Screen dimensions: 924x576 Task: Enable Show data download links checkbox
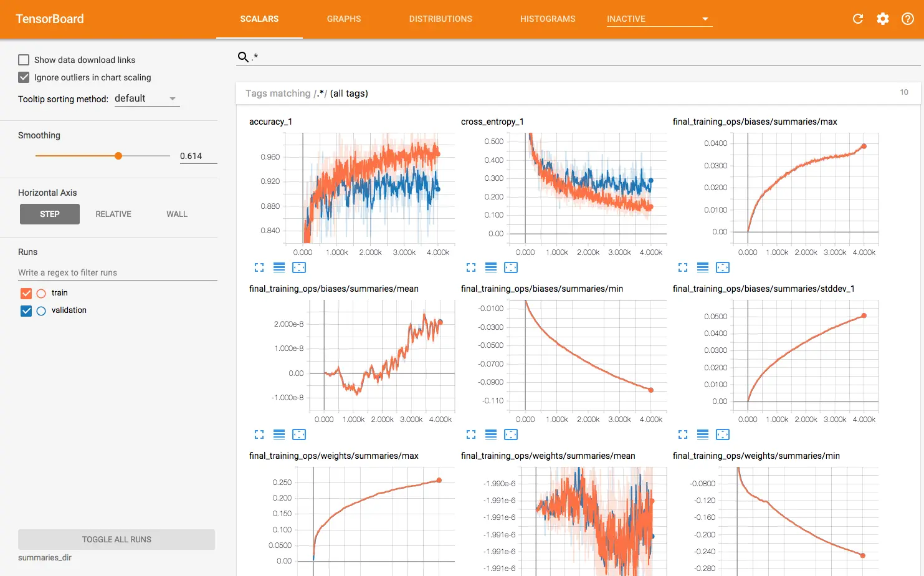point(24,60)
